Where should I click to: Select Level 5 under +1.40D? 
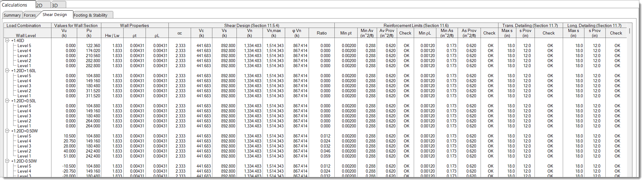click(24, 45)
